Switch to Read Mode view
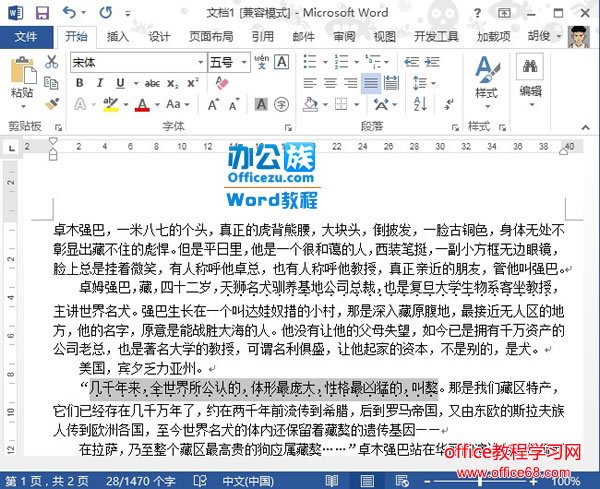 click(x=332, y=481)
